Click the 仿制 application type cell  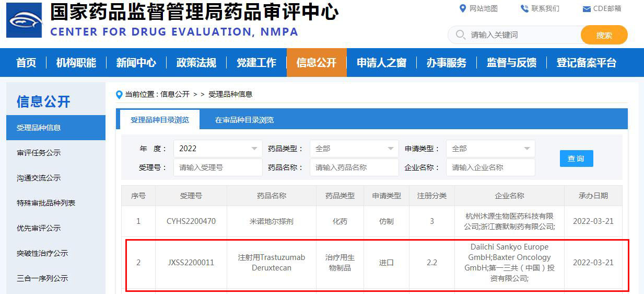pyautogui.click(x=387, y=221)
